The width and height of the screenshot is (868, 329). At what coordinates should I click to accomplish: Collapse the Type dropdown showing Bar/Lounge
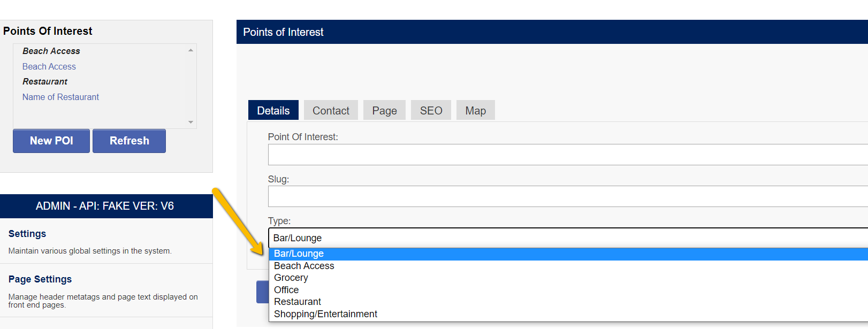pyautogui.click(x=568, y=238)
